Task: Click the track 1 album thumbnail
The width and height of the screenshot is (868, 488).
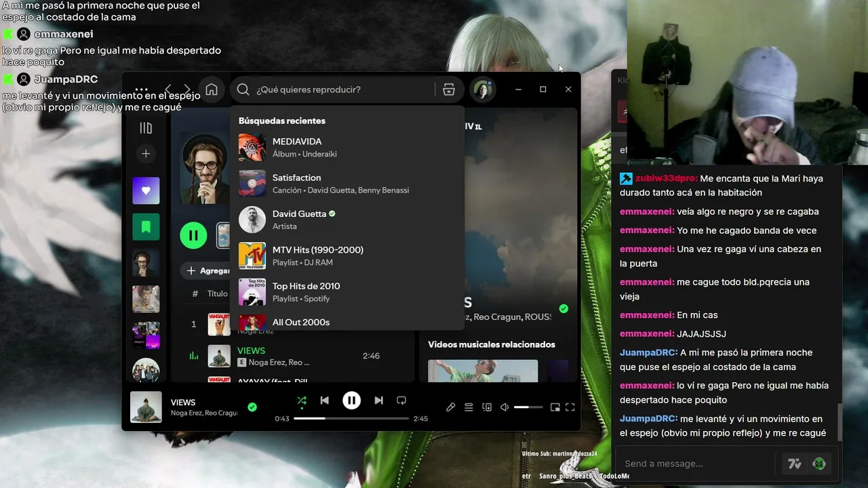Action: pos(219,324)
